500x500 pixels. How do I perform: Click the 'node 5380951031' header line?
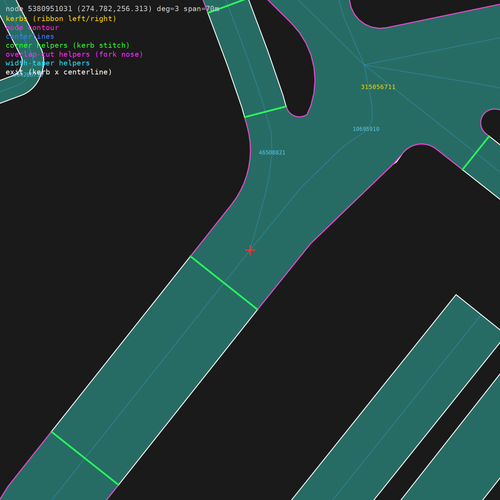(x=112, y=9)
